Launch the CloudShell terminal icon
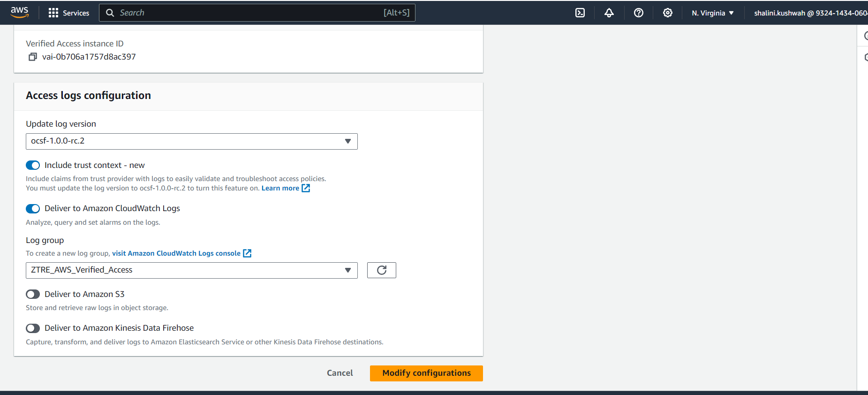 [580, 13]
